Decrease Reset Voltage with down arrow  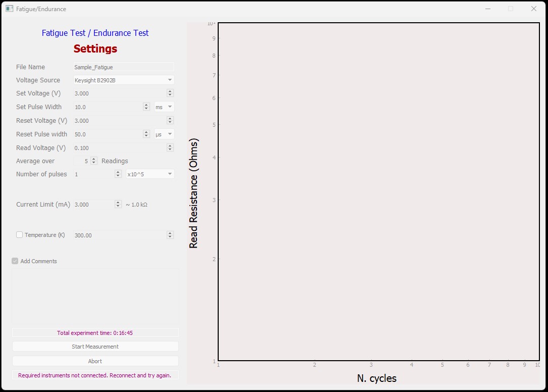coord(170,122)
